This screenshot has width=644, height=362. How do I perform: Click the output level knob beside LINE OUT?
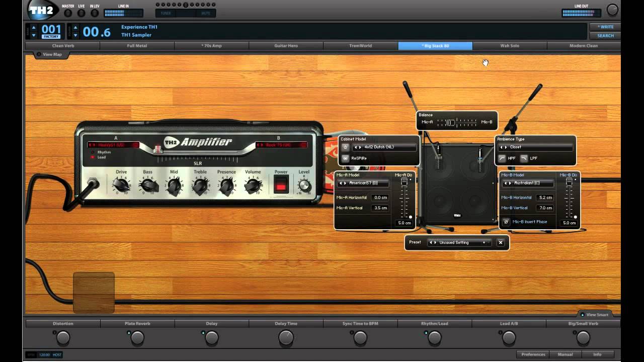[612, 10]
